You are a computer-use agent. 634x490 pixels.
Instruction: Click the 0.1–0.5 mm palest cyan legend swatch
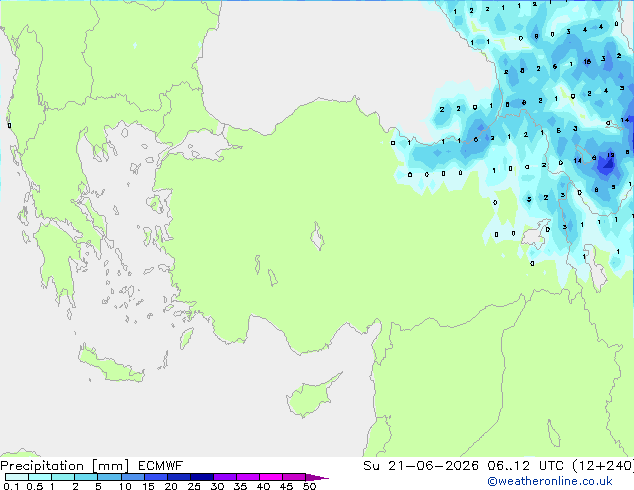tap(17, 477)
